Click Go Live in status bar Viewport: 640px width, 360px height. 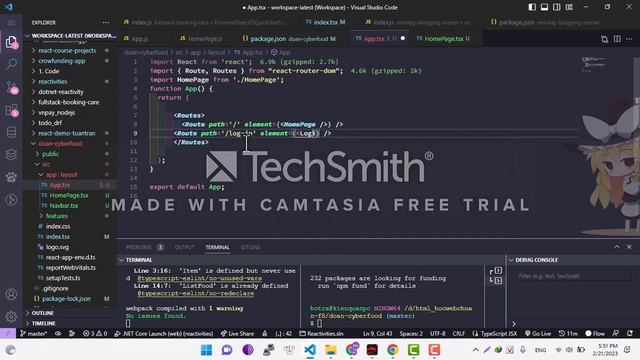[x=538, y=333]
